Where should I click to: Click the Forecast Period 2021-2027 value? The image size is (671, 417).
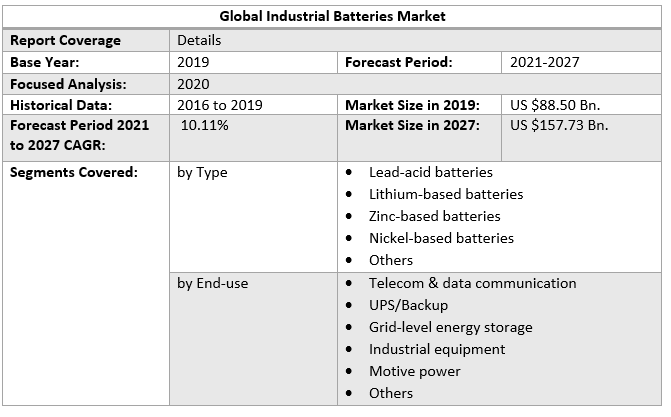coord(544,62)
